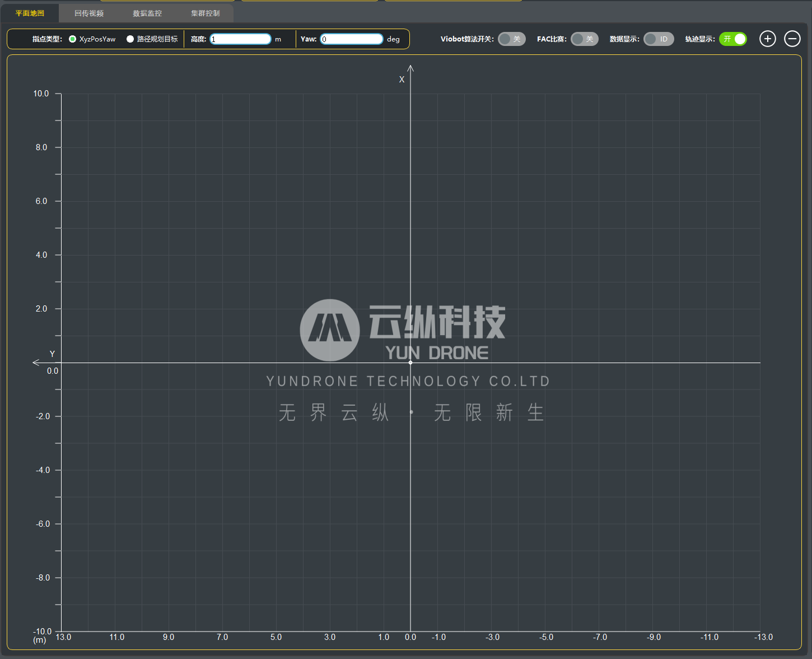Image resolution: width=812 pixels, height=659 pixels.
Task: Click the -5.0 label on the bottom axis
Action: (546, 637)
